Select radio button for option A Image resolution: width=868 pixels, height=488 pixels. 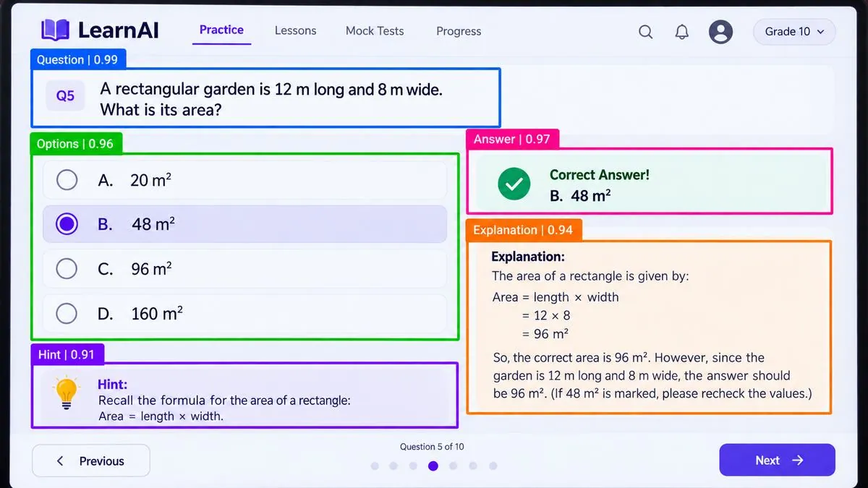point(67,180)
